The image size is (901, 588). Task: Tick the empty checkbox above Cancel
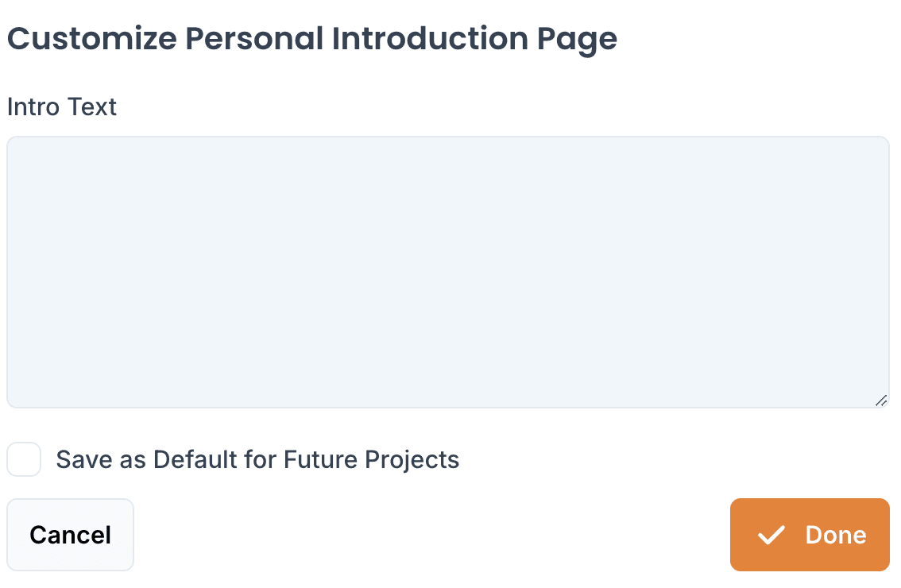click(24, 459)
